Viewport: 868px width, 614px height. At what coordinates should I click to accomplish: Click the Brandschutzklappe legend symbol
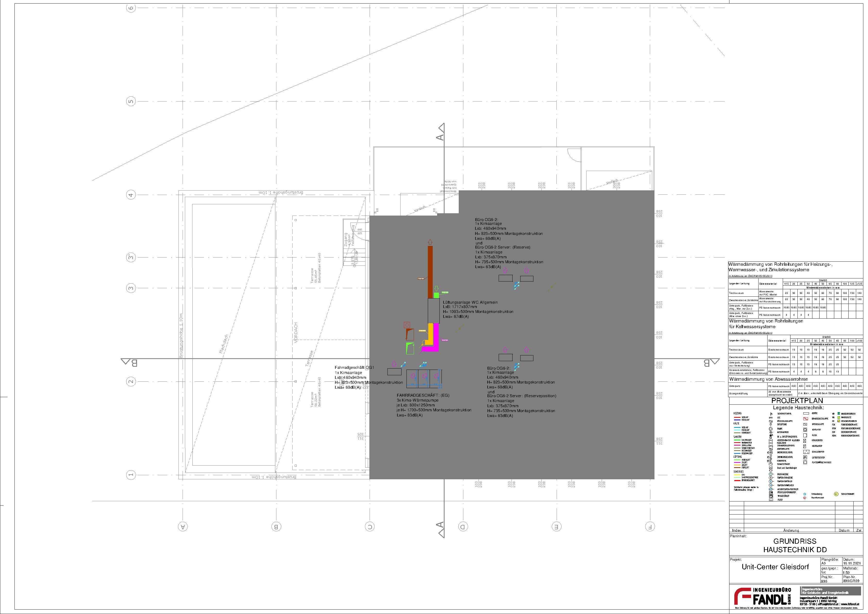(x=806, y=419)
